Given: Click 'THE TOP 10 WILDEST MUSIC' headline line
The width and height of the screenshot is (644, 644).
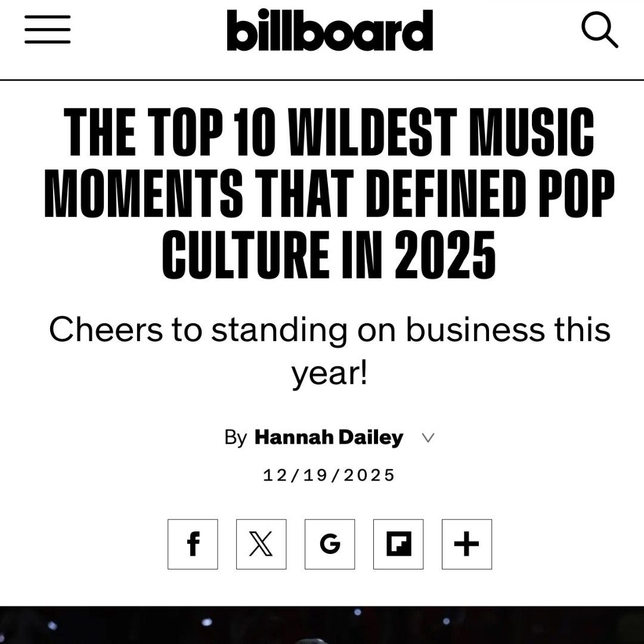Looking at the screenshot, I should coord(329,132).
